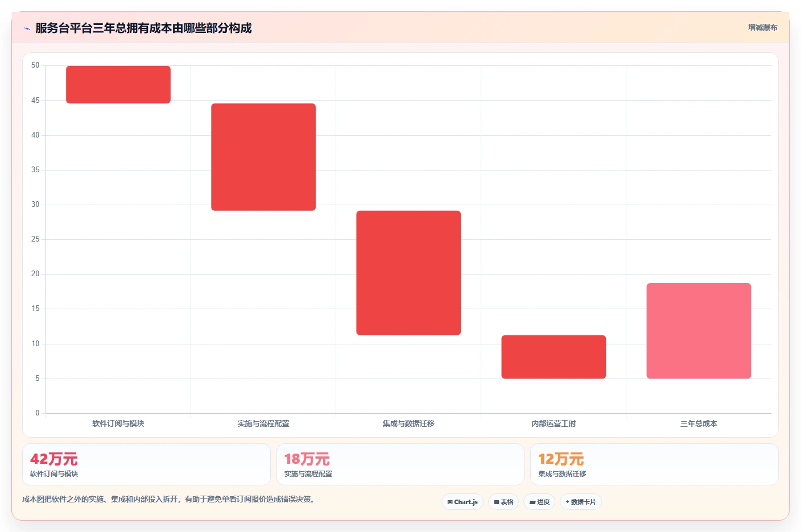Select the 表格 chip

click(x=503, y=502)
